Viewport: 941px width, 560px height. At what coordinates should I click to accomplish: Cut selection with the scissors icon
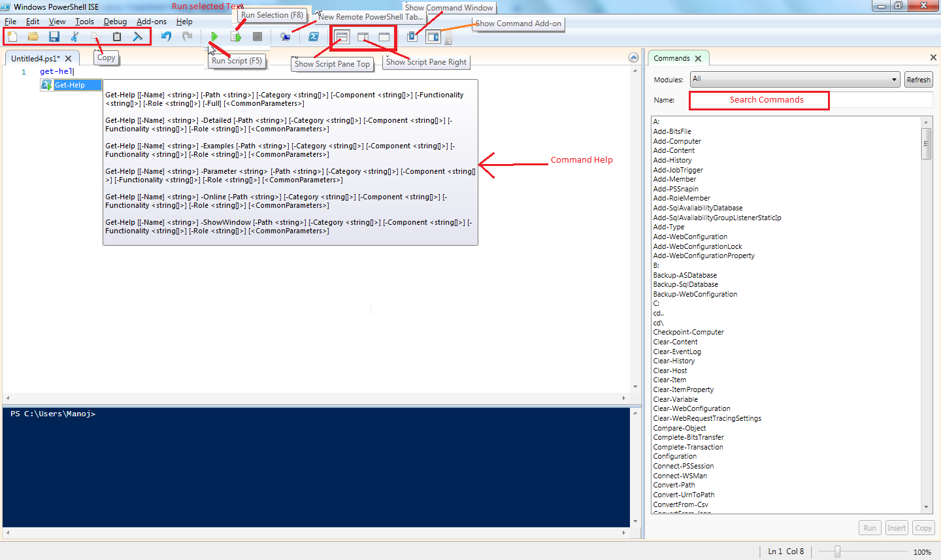[x=74, y=37]
